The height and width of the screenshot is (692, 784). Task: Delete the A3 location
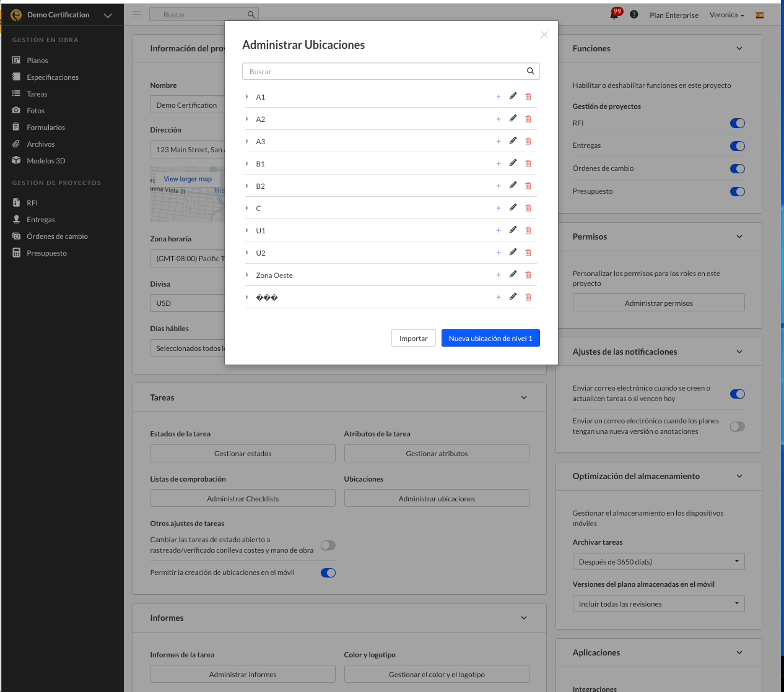(528, 141)
